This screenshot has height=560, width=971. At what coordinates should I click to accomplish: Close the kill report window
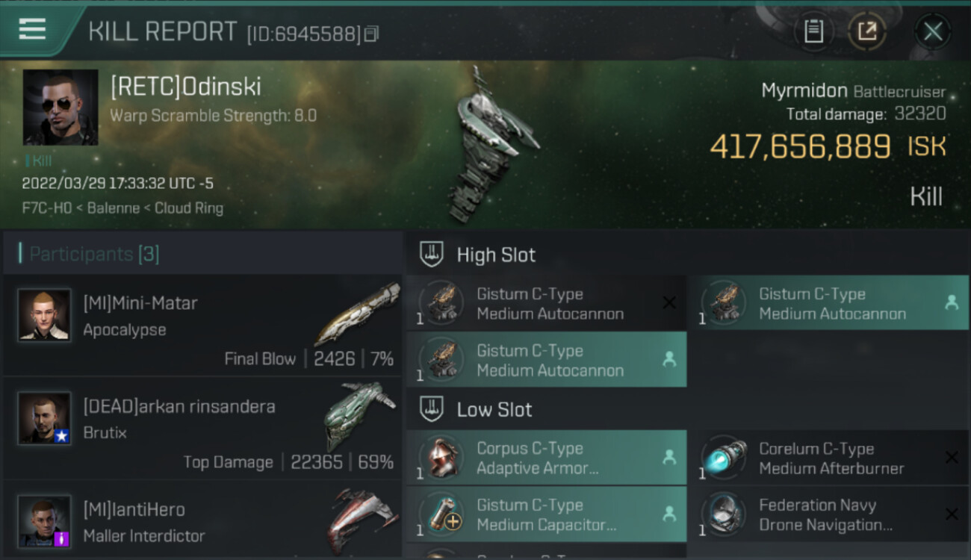(933, 31)
